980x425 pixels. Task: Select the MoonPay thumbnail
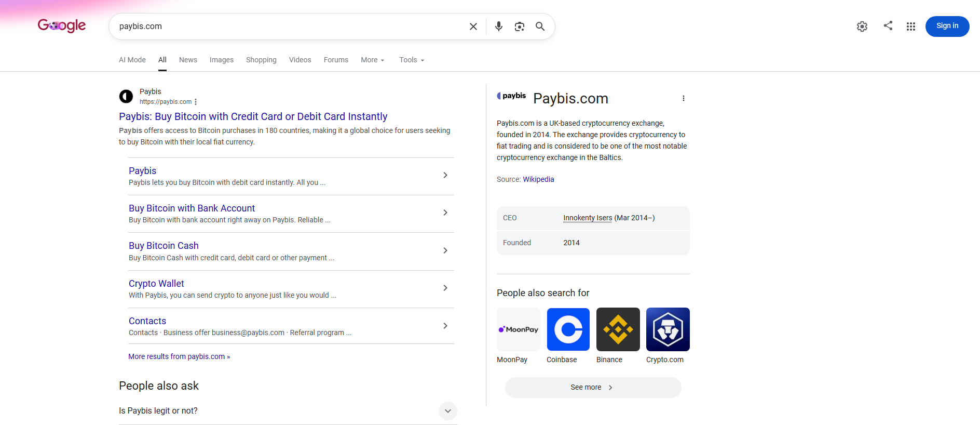pyautogui.click(x=519, y=329)
